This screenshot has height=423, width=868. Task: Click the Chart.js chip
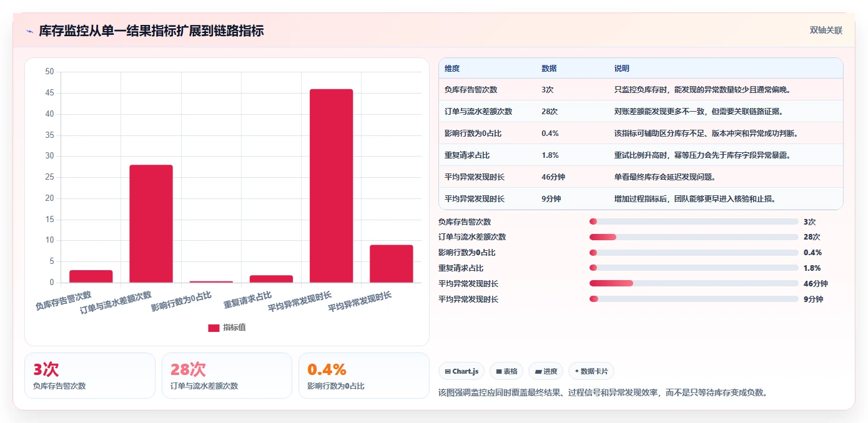[x=461, y=371]
